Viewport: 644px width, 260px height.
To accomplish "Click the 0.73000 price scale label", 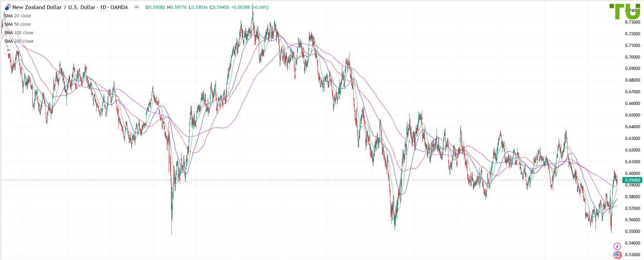I will coord(633,22).
